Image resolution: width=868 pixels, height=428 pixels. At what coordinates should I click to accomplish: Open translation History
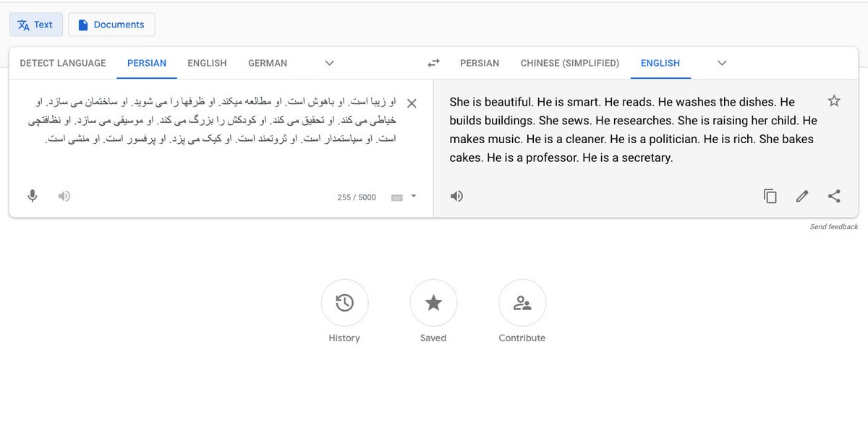click(344, 303)
